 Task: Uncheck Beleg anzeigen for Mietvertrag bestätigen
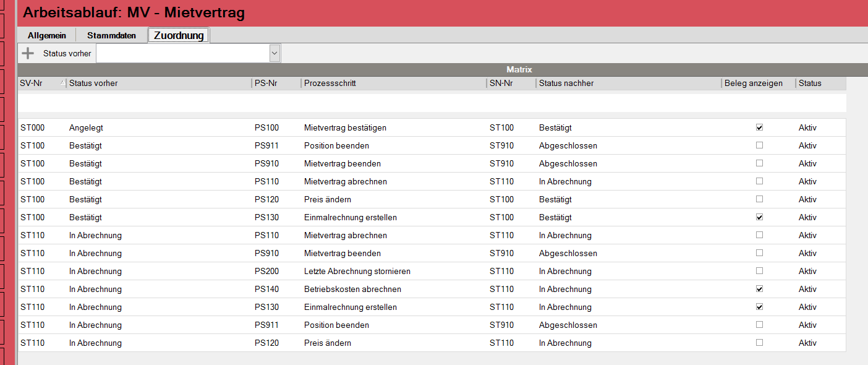[x=759, y=127]
